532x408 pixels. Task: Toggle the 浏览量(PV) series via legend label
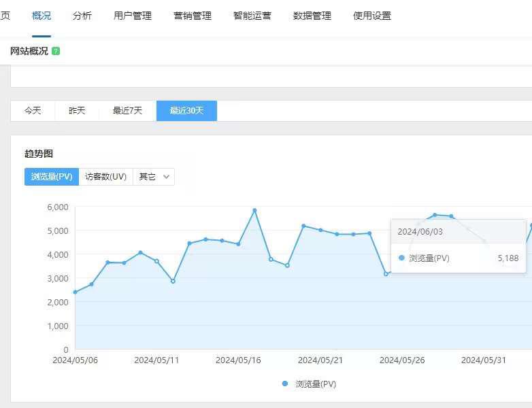pyautogui.click(x=316, y=384)
